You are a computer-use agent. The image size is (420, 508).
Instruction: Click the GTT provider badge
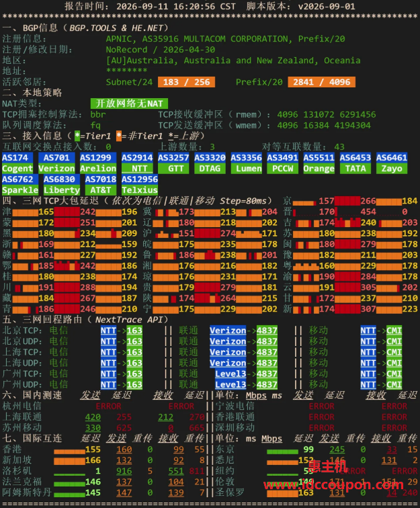point(173,169)
